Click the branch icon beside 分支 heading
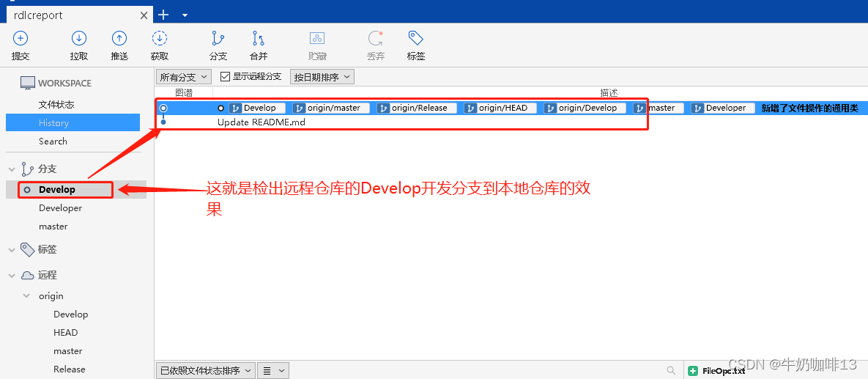 point(27,169)
